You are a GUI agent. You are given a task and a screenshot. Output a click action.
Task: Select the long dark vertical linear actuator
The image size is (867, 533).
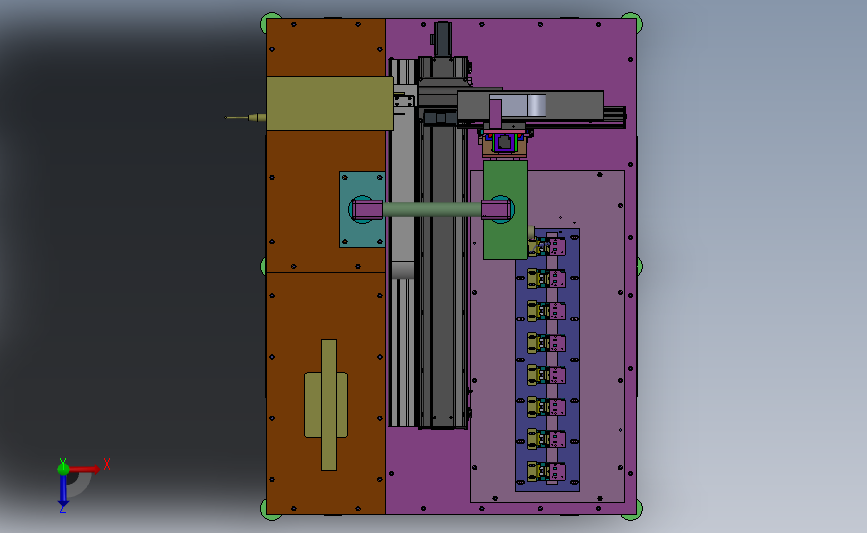[442, 276]
